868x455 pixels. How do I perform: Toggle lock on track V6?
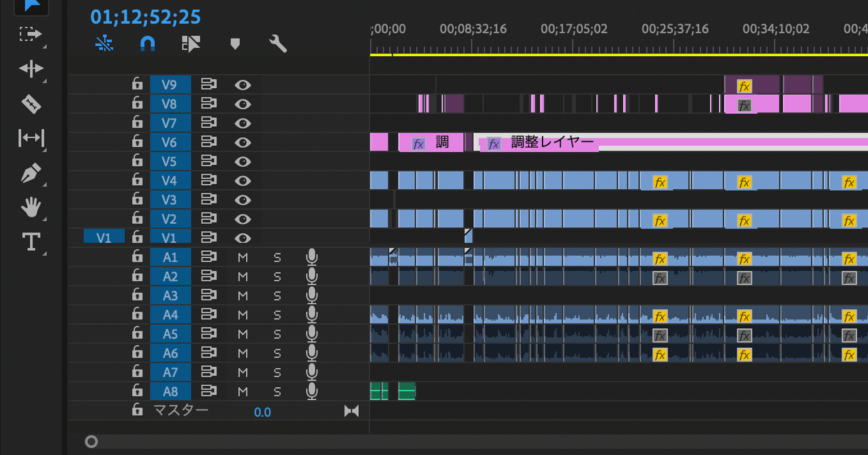(x=137, y=142)
